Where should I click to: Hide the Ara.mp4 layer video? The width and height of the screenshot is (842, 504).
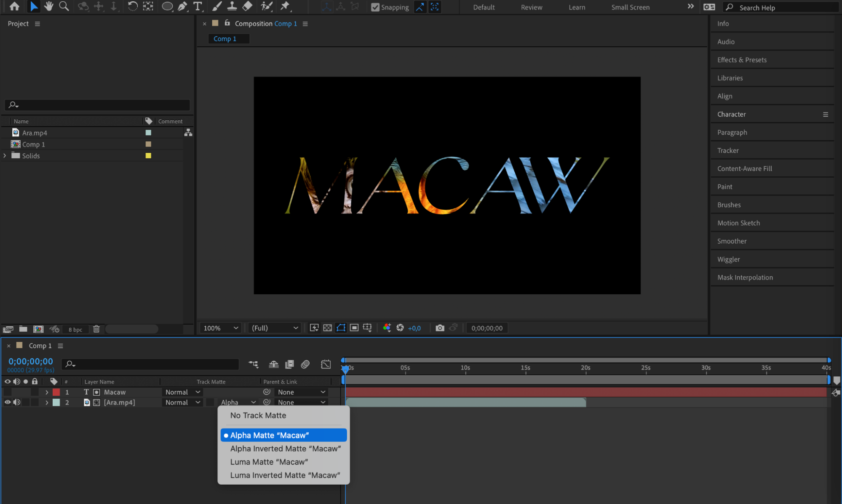click(8, 403)
